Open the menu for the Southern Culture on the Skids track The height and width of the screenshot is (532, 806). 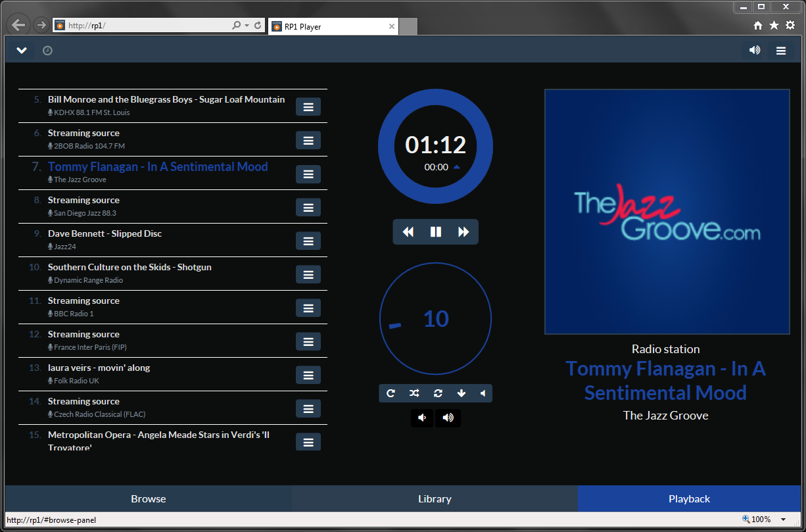tap(308, 274)
